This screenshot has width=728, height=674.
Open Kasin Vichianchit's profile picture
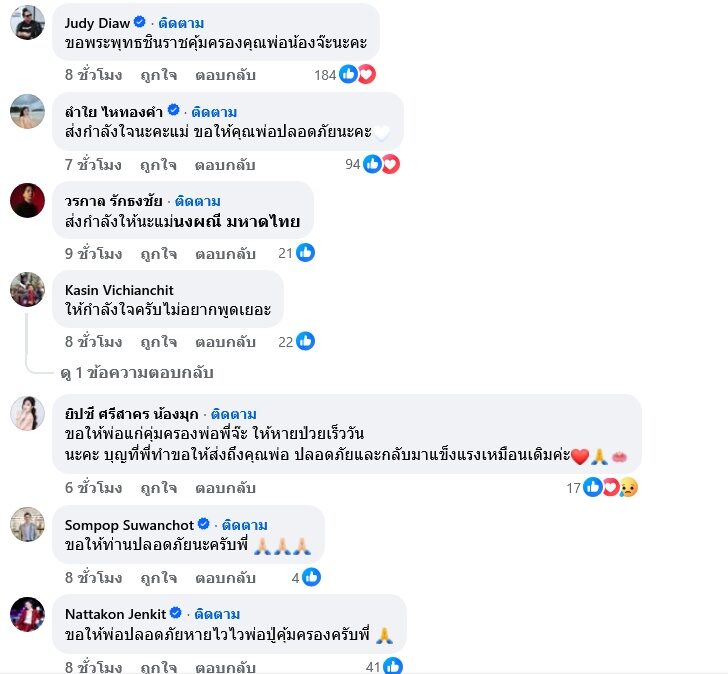tap(27, 289)
